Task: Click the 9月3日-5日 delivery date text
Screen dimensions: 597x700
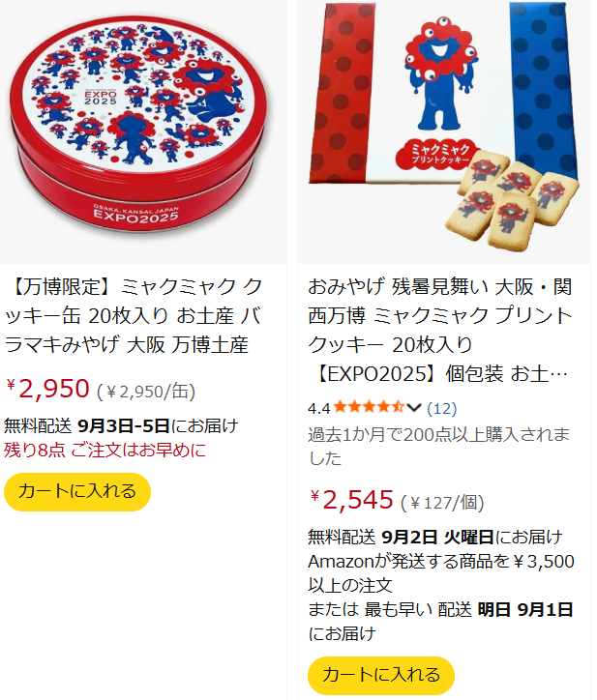Action: click(x=123, y=425)
